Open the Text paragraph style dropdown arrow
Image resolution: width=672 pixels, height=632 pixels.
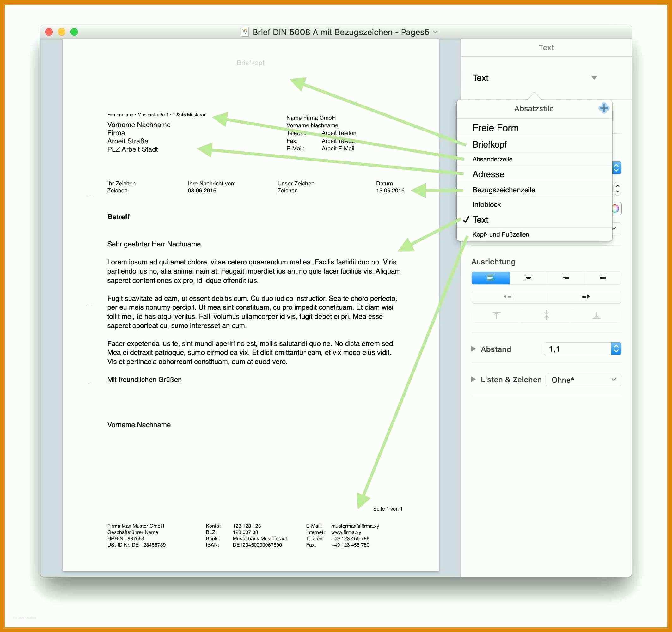coord(594,78)
